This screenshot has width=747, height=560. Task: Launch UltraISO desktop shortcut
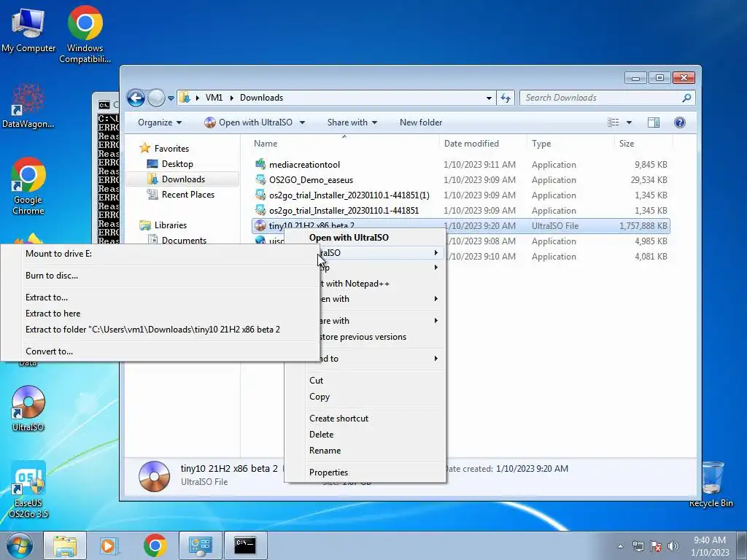[x=28, y=408]
